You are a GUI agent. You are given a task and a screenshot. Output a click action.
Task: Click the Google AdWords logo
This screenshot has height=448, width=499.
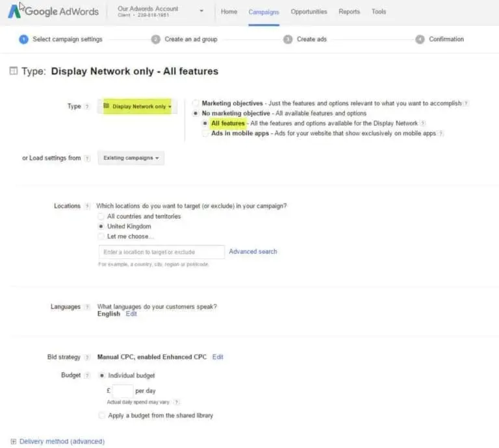pos(53,12)
